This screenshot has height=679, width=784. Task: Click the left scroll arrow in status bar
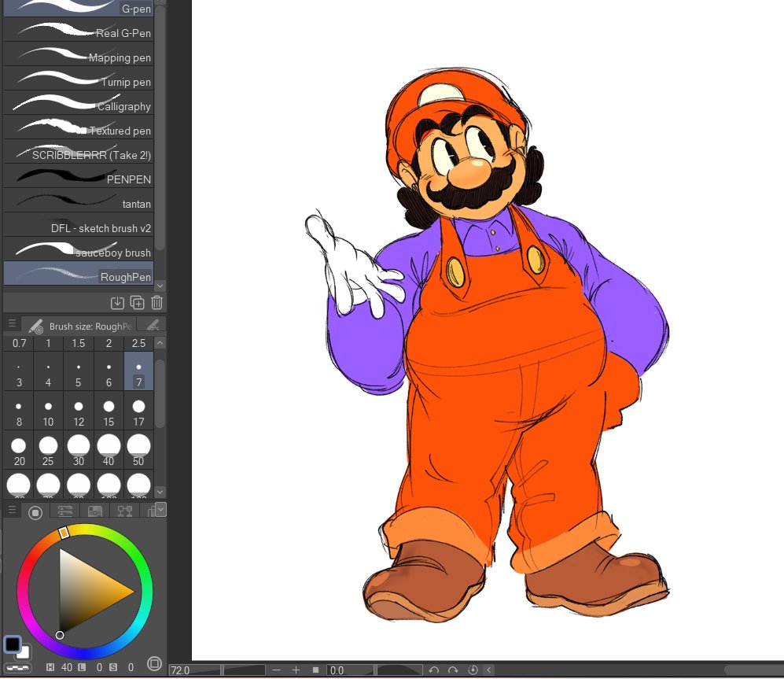pos(489,670)
